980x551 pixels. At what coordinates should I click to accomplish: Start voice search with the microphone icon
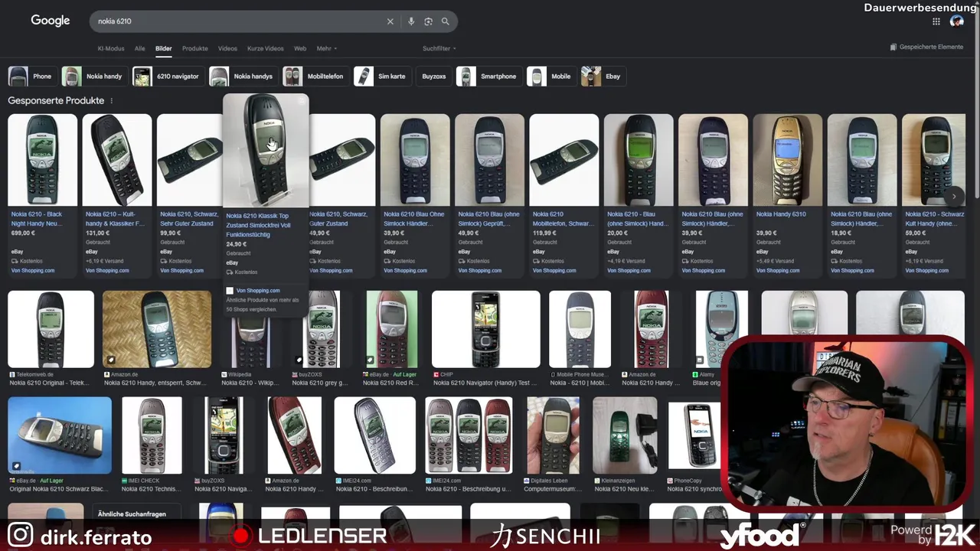tap(411, 21)
